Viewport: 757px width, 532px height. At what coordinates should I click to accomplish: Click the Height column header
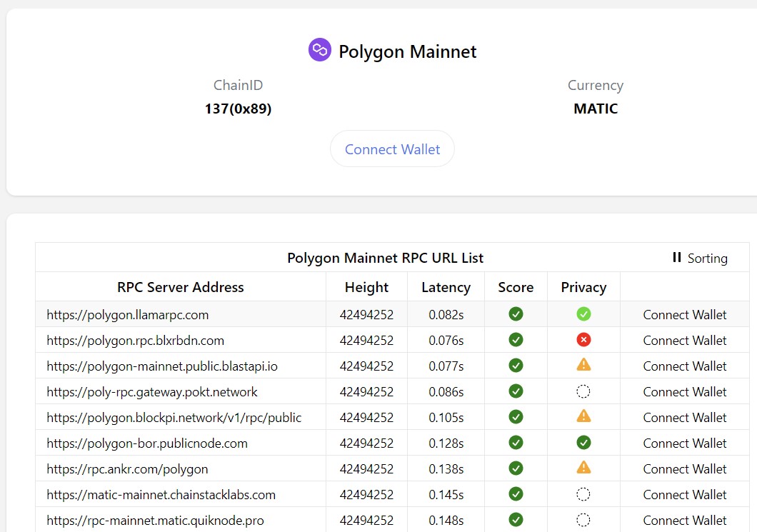pos(366,287)
